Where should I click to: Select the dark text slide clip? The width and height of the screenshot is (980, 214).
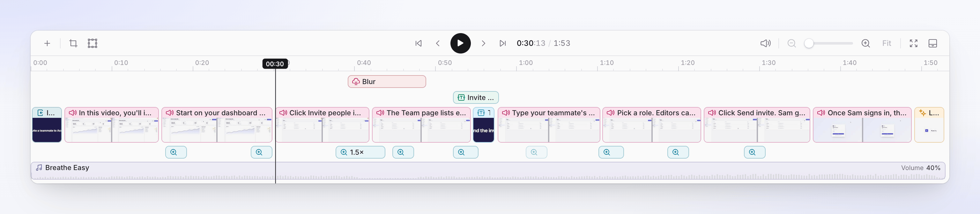(x=484, y=125)
